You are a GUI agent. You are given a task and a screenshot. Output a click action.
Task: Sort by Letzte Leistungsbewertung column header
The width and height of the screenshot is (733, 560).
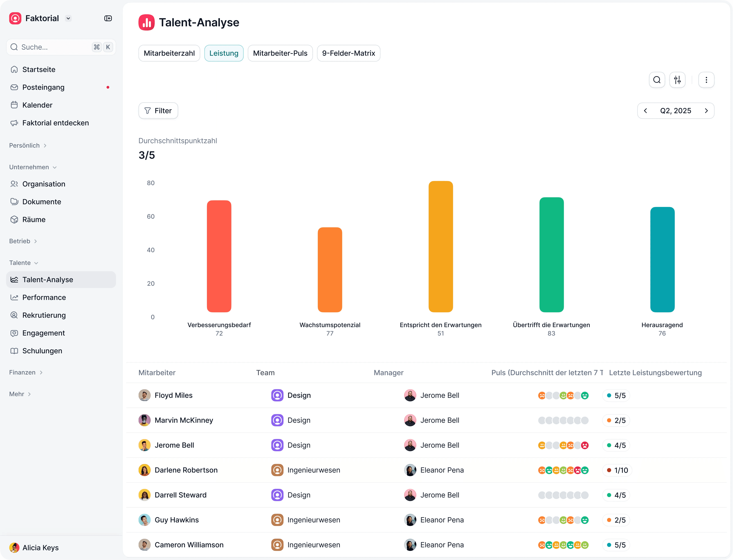(x=655, y=373)
